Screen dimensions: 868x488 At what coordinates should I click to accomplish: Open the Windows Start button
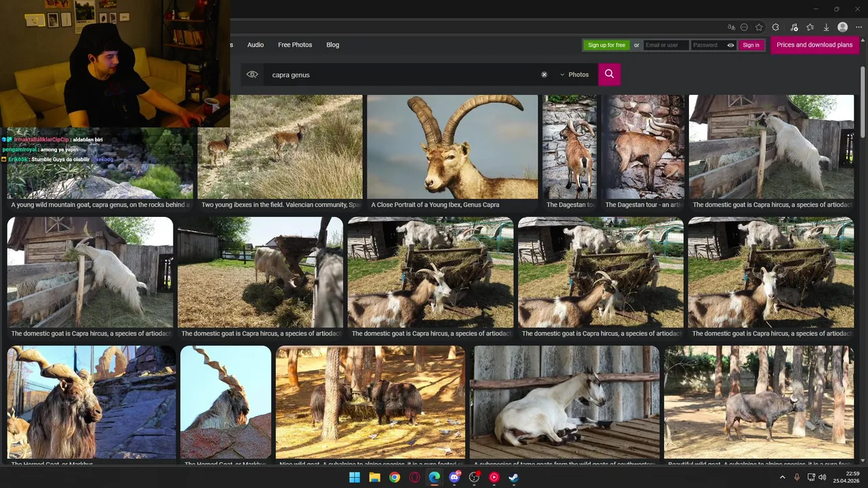355,477
